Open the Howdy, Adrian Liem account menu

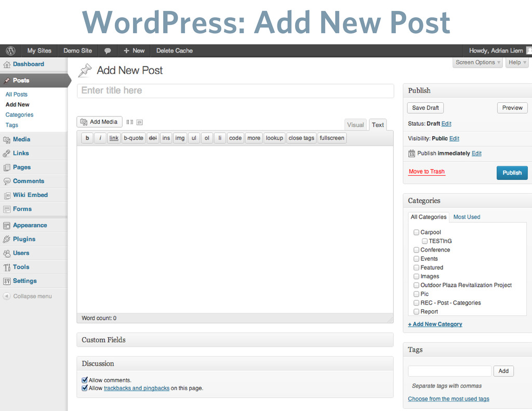click(496, 50)
